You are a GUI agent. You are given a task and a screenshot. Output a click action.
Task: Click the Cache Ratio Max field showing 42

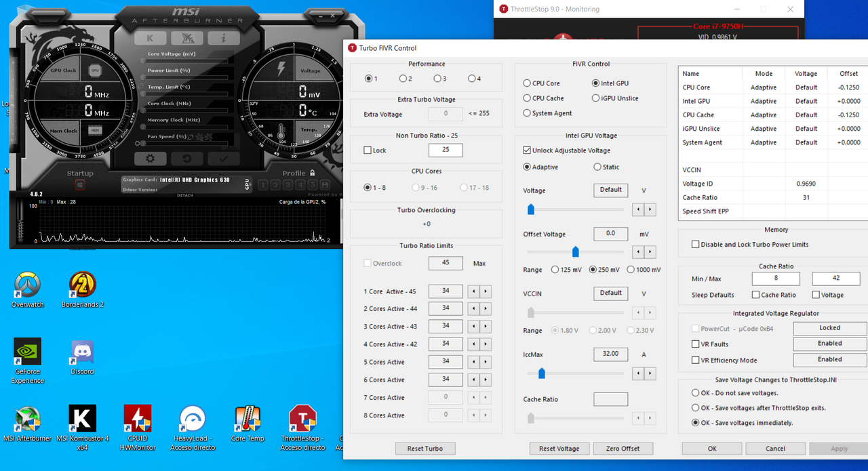click(x=836, y=279)
